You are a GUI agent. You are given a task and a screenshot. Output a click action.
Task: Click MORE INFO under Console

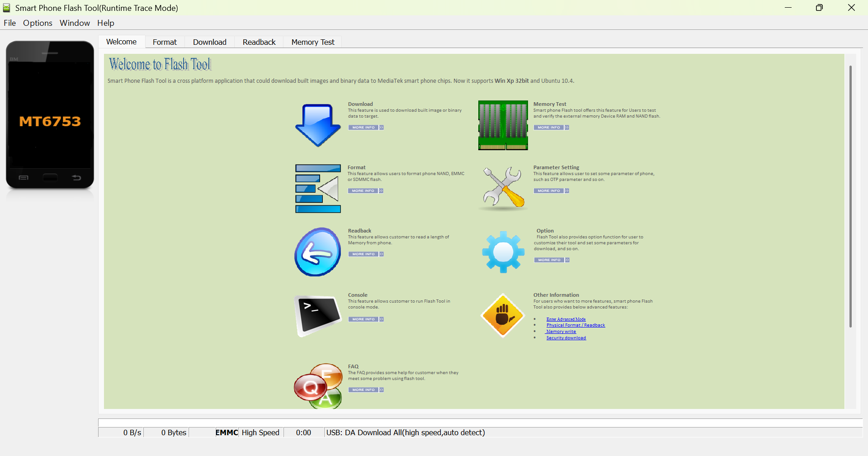363,319
